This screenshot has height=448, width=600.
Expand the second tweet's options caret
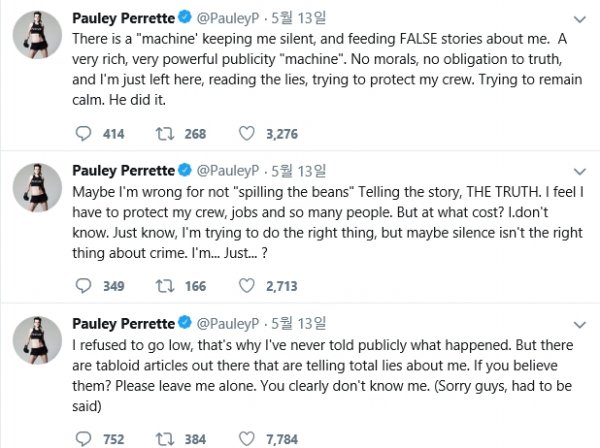pos(578,170)
